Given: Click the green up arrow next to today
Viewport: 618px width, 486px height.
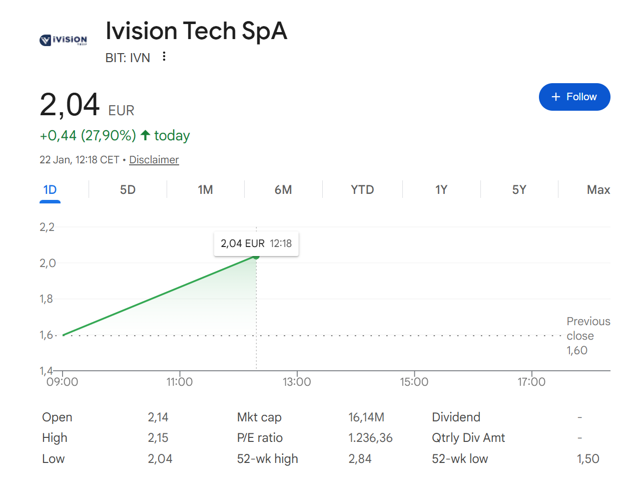Looking at the screenshot, I should [x=145, y=135].
